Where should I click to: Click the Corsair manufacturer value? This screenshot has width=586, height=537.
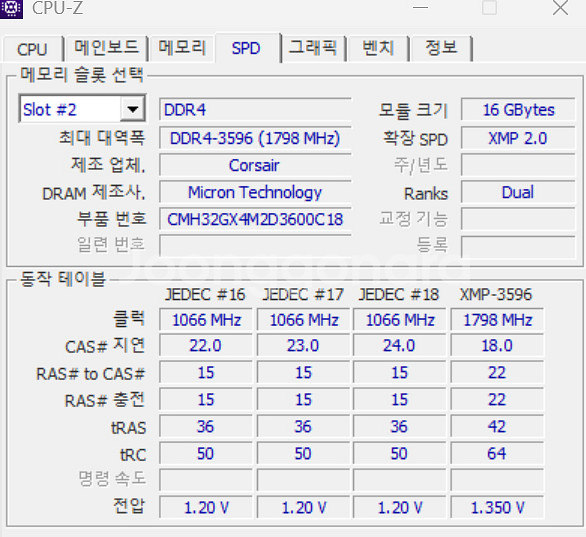click(x=255, y=165)
